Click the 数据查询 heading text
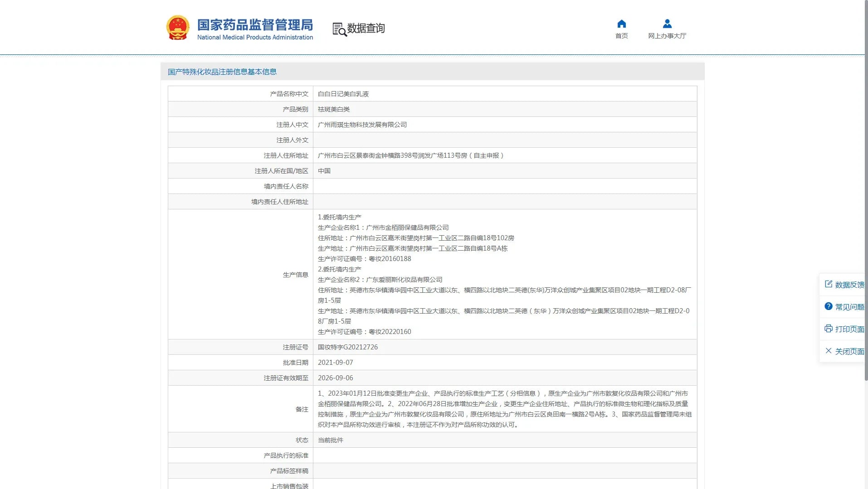The image size is (868, 489). coord(366,29)
